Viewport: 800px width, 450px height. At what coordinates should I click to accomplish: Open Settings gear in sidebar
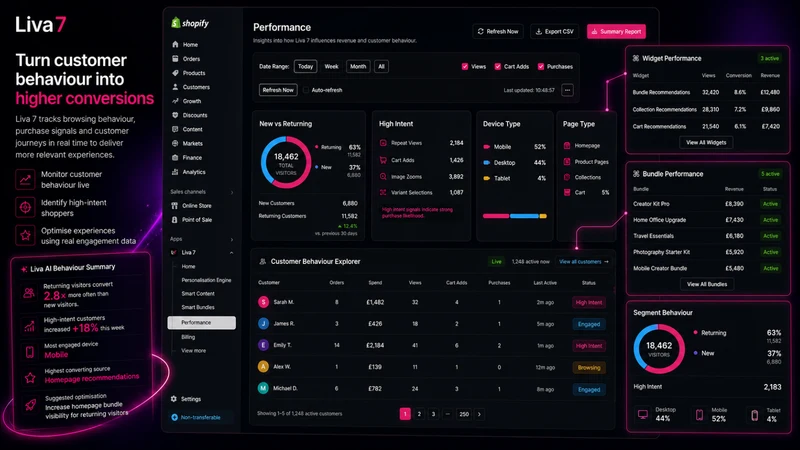174,399
